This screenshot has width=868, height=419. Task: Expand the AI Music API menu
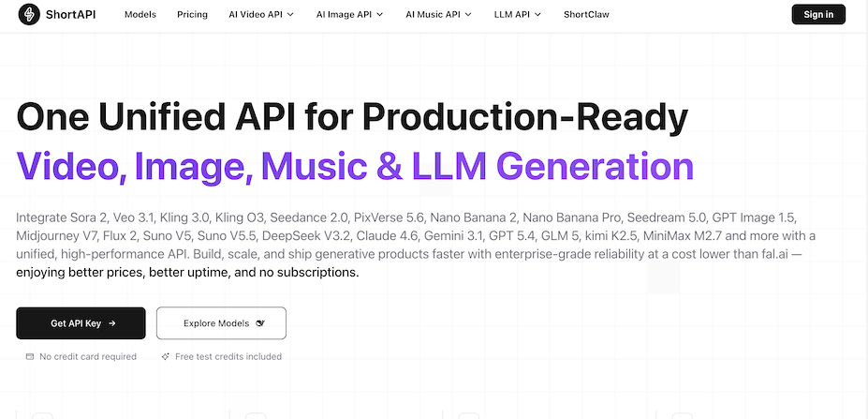click(438, 15)
